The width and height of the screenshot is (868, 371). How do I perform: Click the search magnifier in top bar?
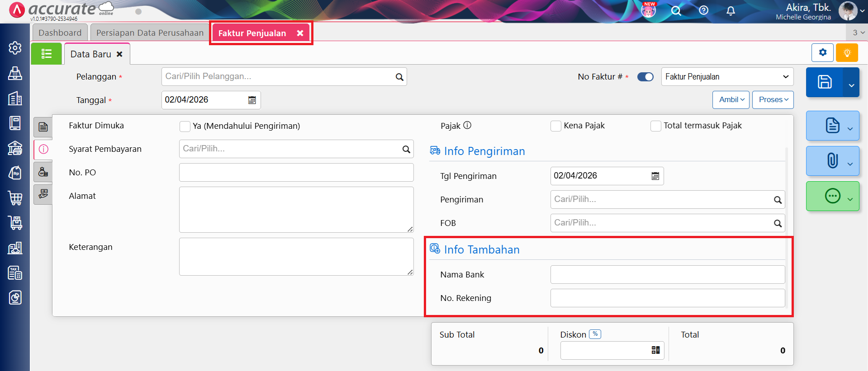coord(676,11)
